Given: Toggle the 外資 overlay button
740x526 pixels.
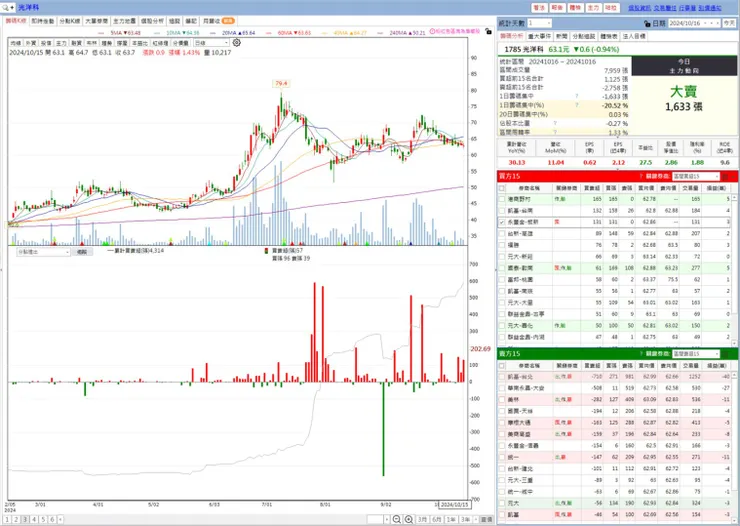Looking at the screenshot, I should coord(31,43).
